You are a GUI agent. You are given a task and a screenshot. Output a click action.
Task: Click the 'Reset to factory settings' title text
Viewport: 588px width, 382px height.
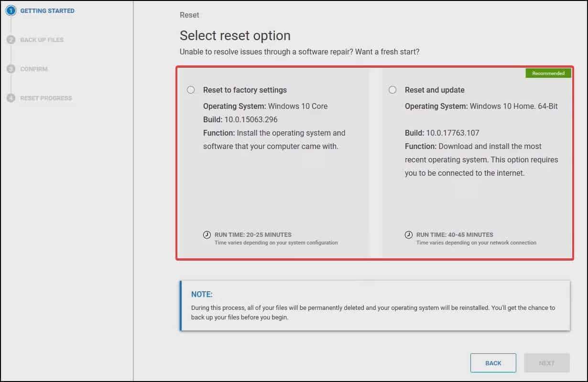(x=245, y=90)
